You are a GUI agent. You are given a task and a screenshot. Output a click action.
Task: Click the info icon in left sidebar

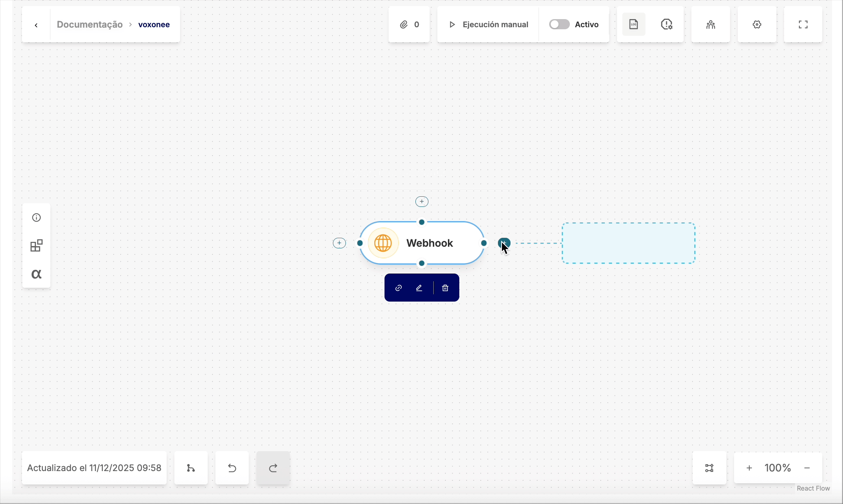click(37, 217)
